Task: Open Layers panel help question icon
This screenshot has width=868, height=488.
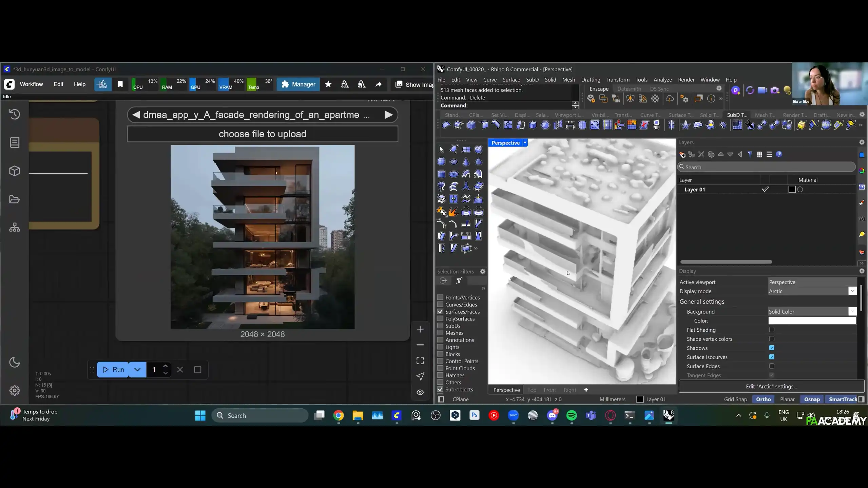Action: point(779,155)
